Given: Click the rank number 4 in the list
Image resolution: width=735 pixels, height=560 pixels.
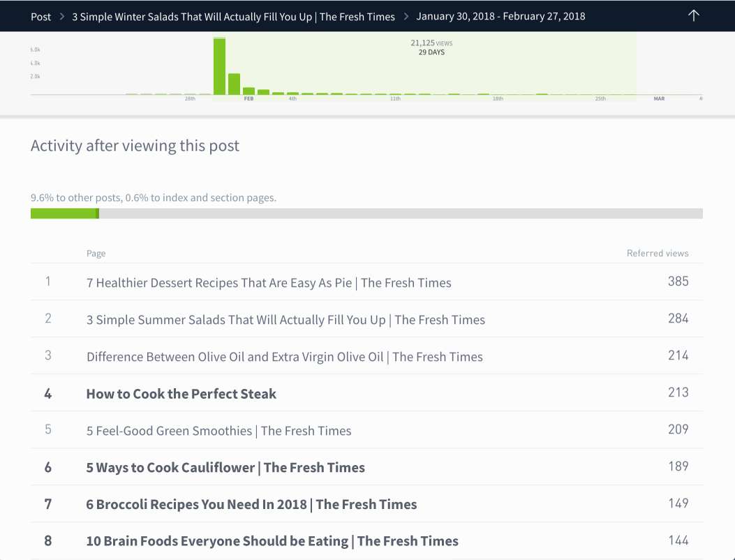Looking at the screenshot, I should (47, 393).
